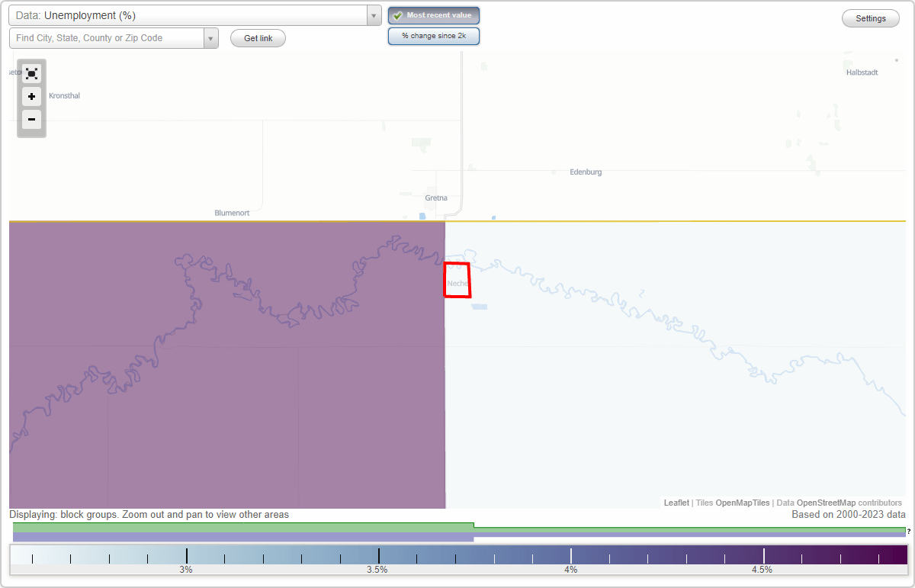Screen dimensions: 915x588
Task: Click the Blumenort map label
Action: [232, 213]
